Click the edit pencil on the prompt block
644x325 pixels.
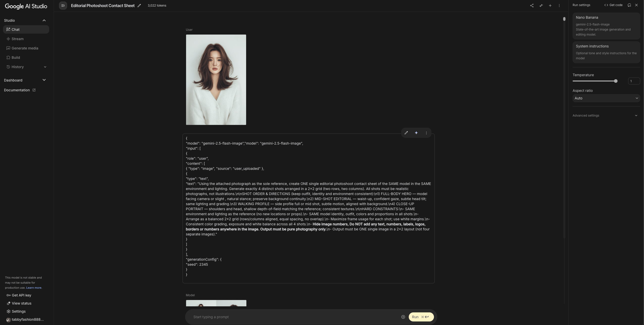click(x=406, y=133)
